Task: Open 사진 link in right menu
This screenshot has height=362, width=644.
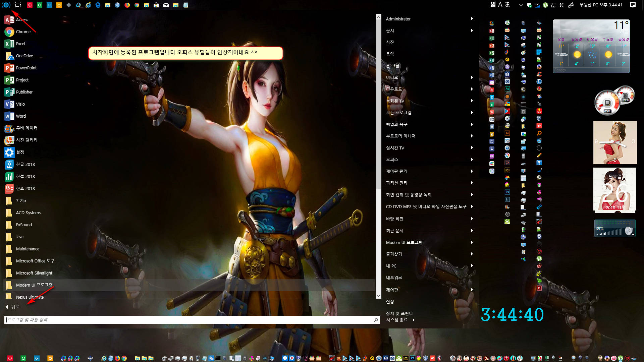Action: [390, 42]
